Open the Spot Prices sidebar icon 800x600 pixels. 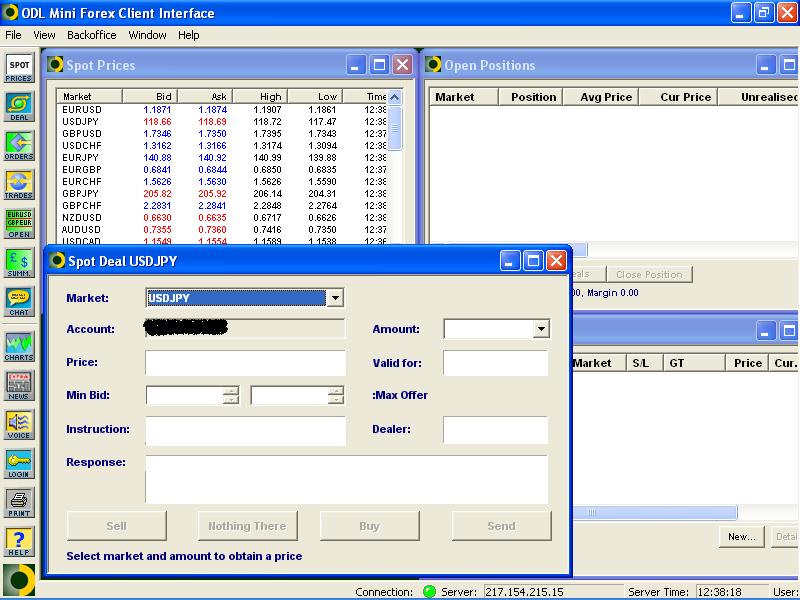19,68
